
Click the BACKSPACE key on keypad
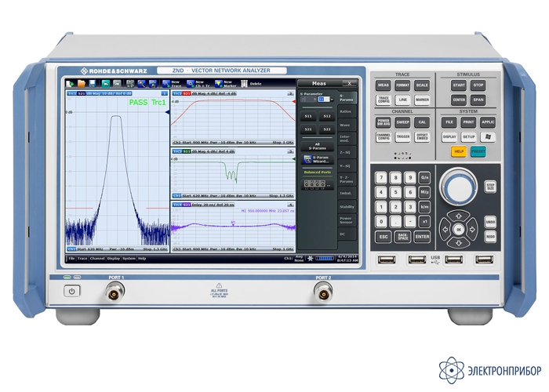click(402, 237)
